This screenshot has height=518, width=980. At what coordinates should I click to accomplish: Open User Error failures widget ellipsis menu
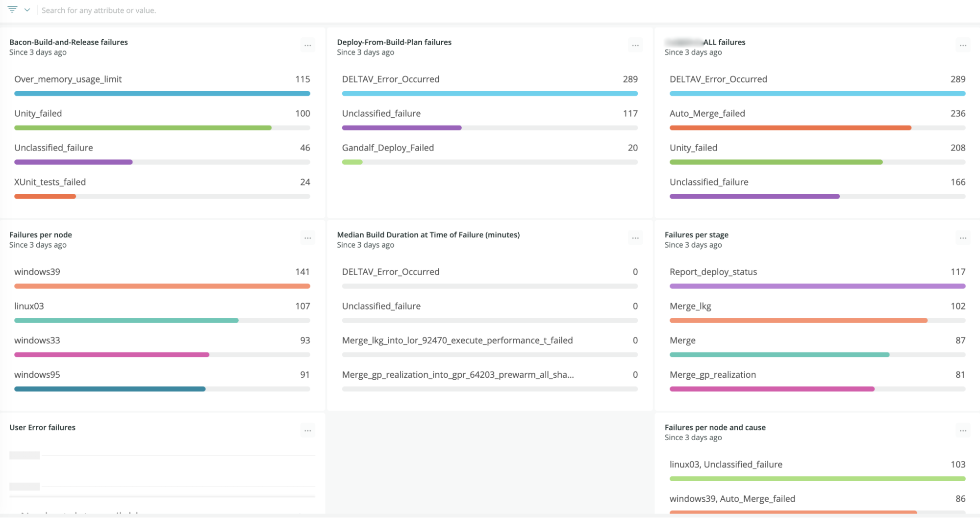307,431
